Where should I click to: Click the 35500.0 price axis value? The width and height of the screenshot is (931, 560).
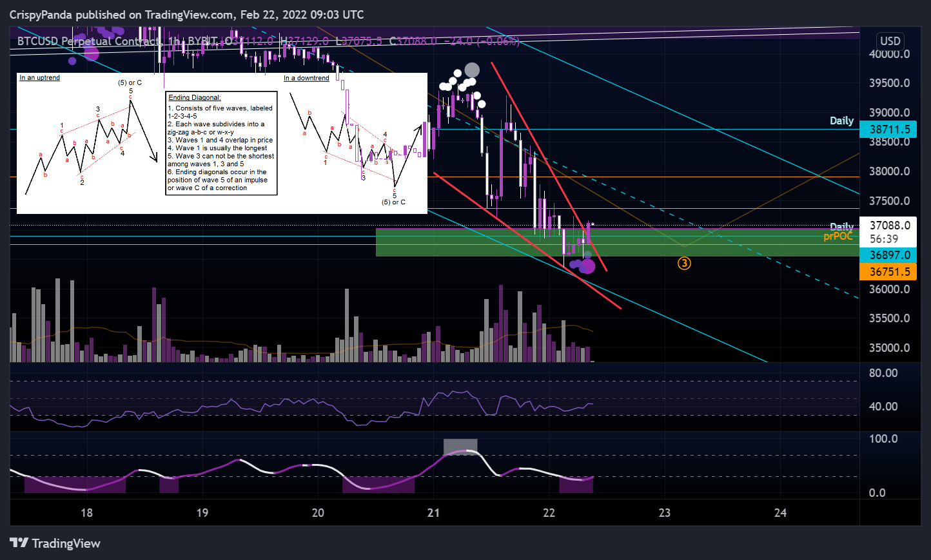[x=889, y=318]
